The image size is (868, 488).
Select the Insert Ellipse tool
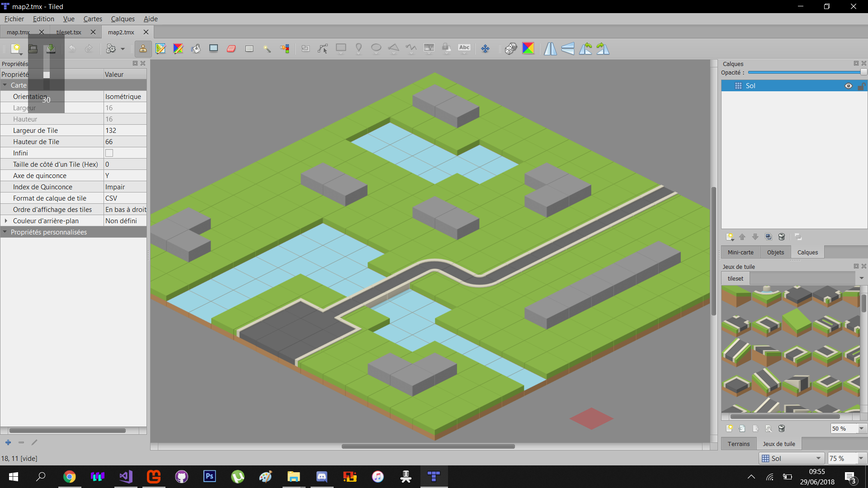[x=376, y=48]
